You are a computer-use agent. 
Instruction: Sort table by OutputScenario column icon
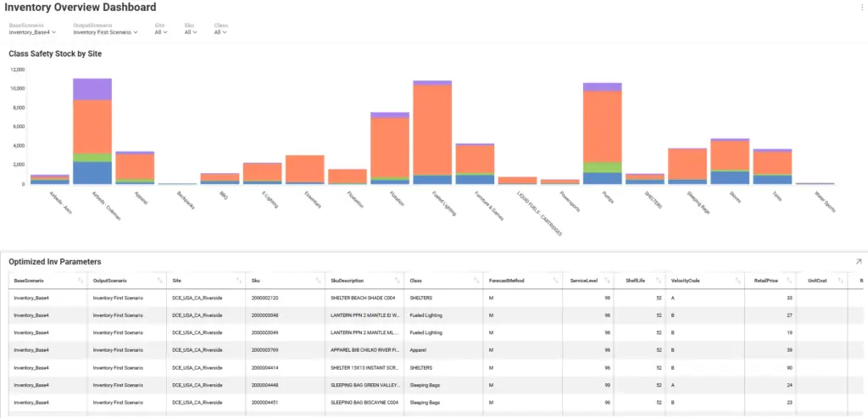pyautogui.click(x=159, y=281)
